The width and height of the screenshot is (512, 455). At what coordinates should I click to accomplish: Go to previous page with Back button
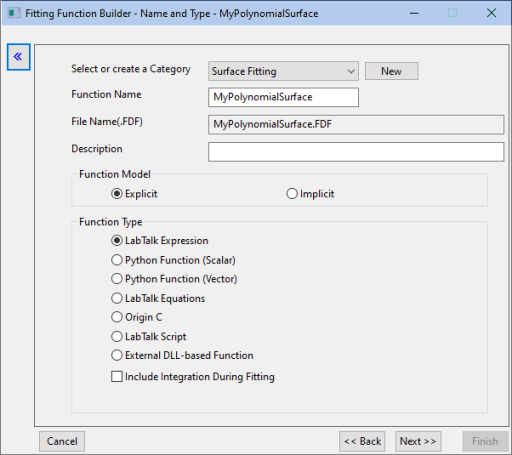(362, 441)
